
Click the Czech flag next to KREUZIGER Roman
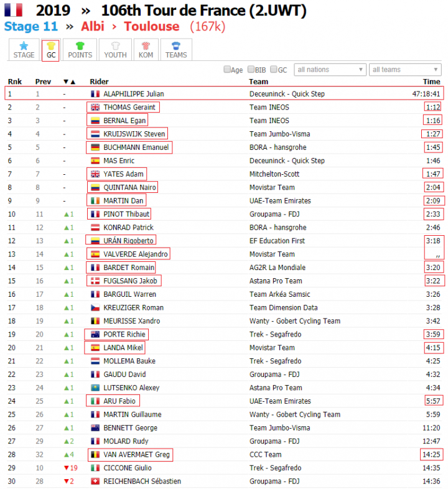[95, 307]
